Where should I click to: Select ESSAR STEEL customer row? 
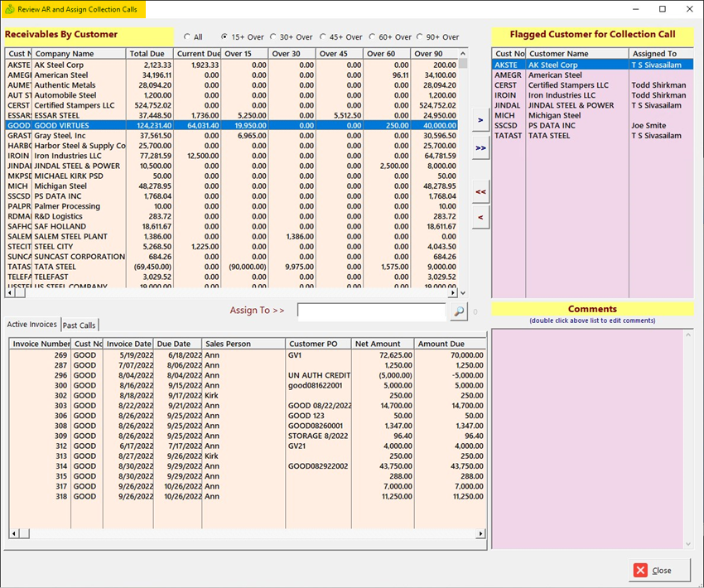(x=232, y=115)
